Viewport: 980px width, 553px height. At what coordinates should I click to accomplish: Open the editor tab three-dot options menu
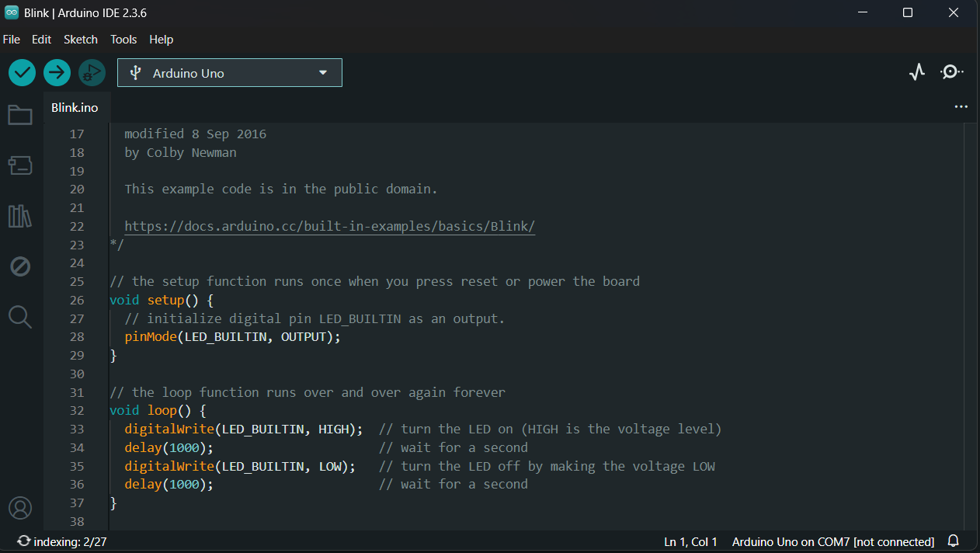961,107
